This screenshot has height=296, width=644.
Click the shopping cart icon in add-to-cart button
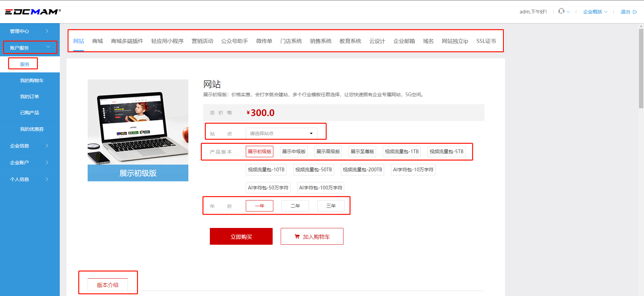point(297,236)
